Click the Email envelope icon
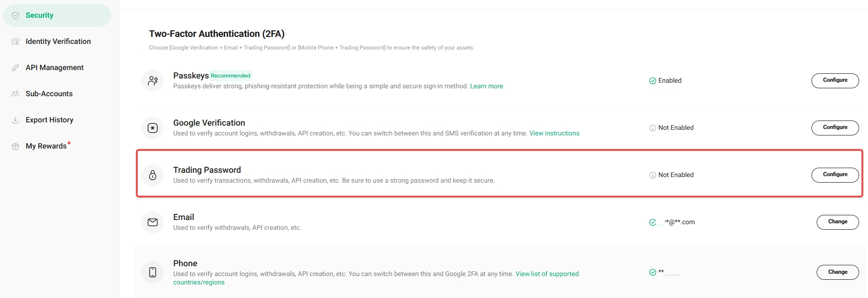The width and height of the screenshot is (868, 298). tap(153, 222)
